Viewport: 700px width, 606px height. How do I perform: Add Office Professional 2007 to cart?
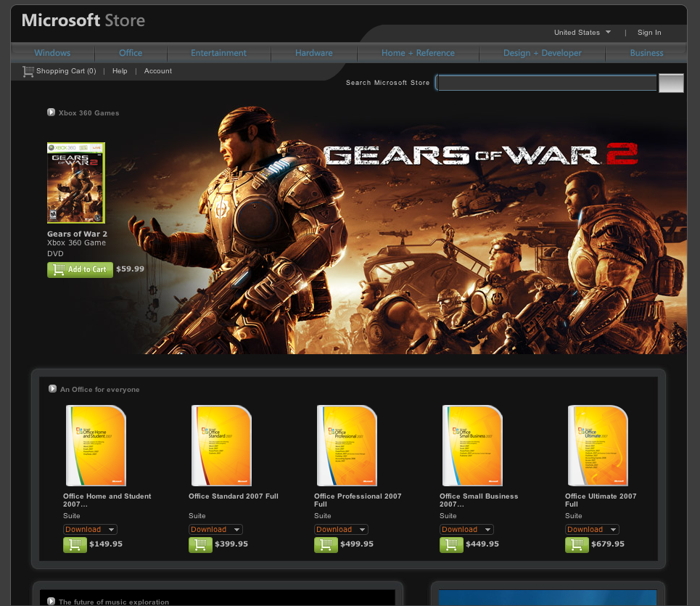pos(326,545)
